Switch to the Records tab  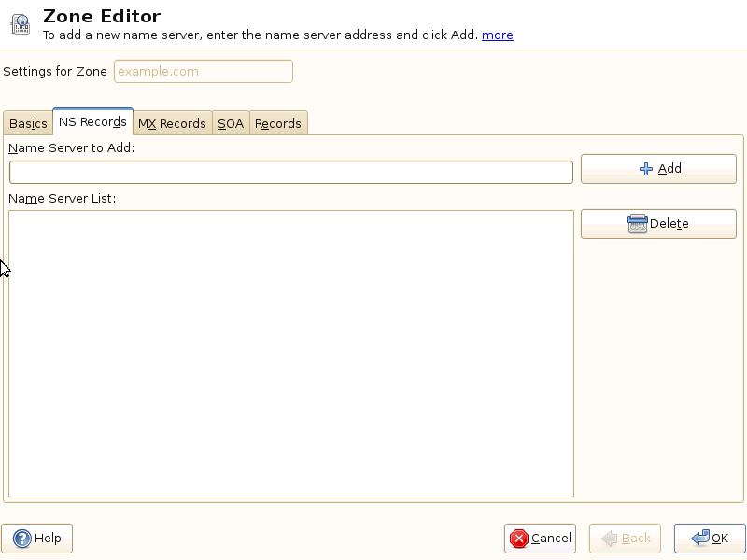pos(278,123)
